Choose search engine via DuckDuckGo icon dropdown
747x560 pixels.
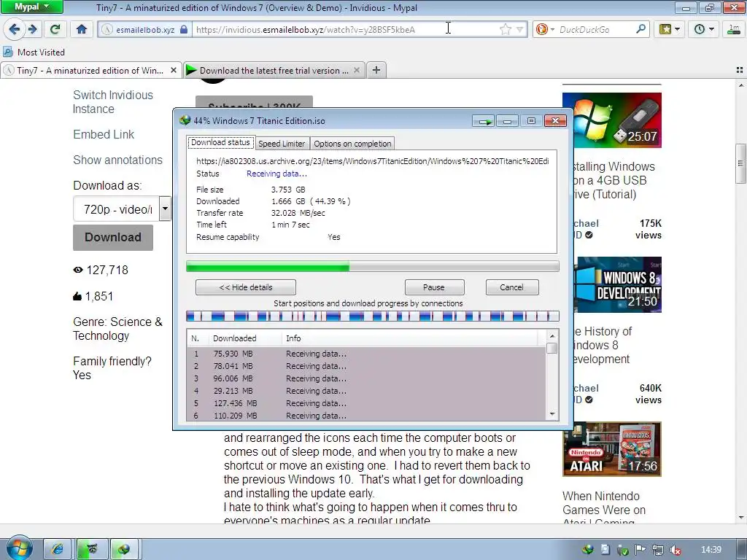point(544,29)
